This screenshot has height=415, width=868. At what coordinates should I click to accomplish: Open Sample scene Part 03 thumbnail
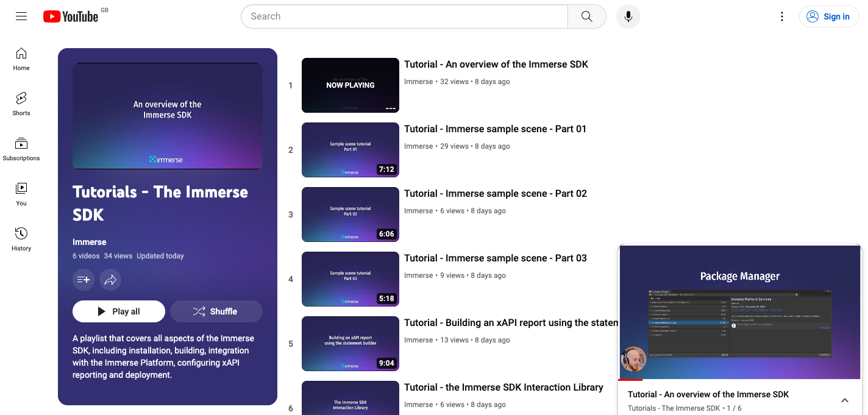350,279
